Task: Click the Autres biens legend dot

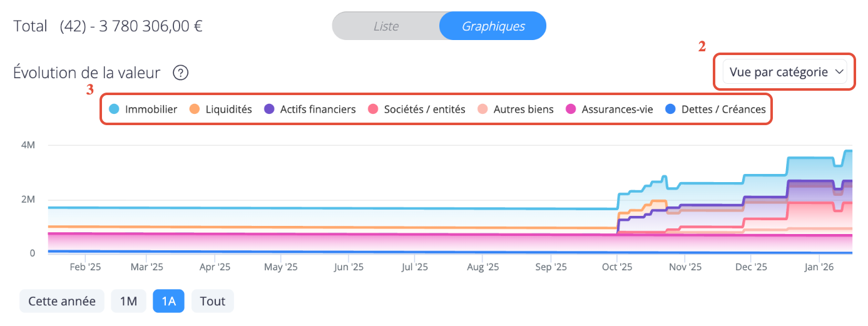Action: click(x=483, y=110)
